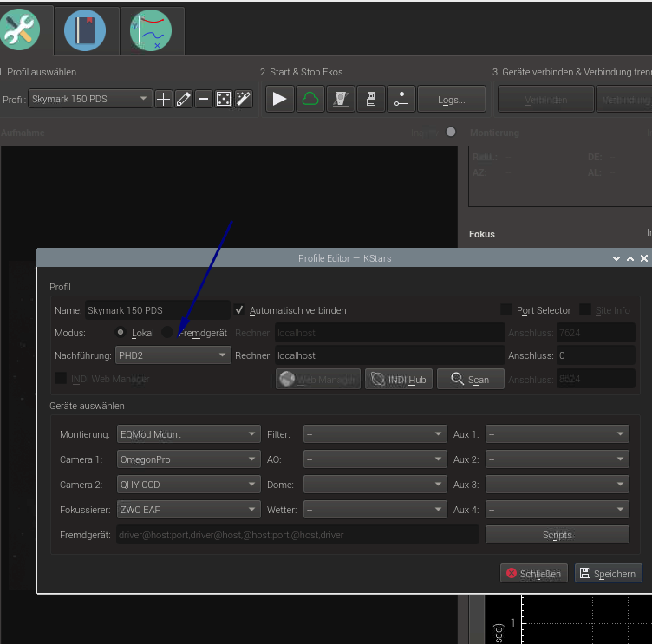Click the Verbinden button
652x644 pixels.
pos(545,100)
